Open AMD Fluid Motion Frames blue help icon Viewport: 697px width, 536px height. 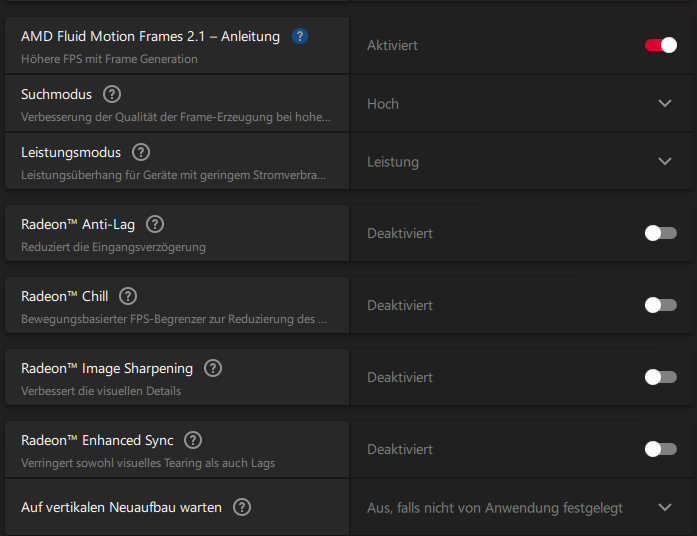(300, 36)
